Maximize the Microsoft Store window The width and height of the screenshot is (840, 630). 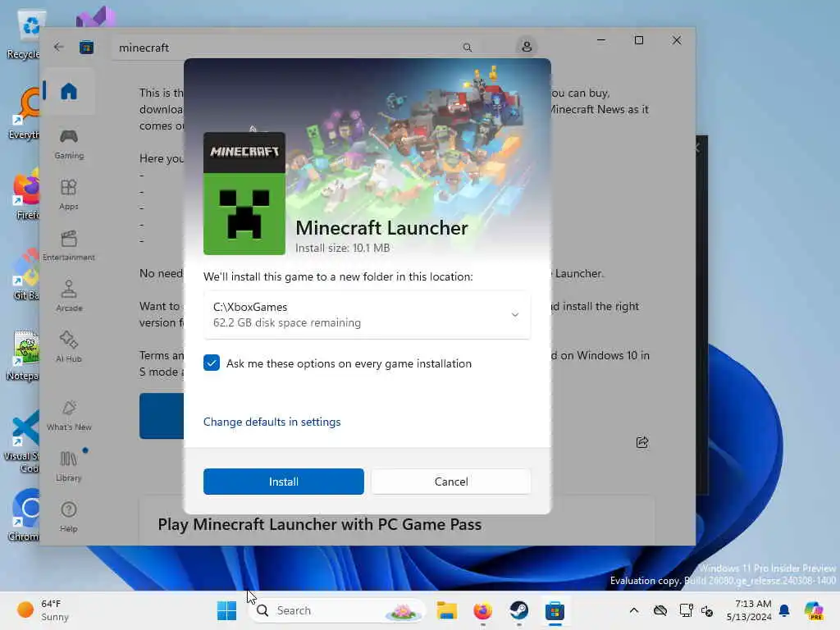pyautogui.click(x=638, y=40)
